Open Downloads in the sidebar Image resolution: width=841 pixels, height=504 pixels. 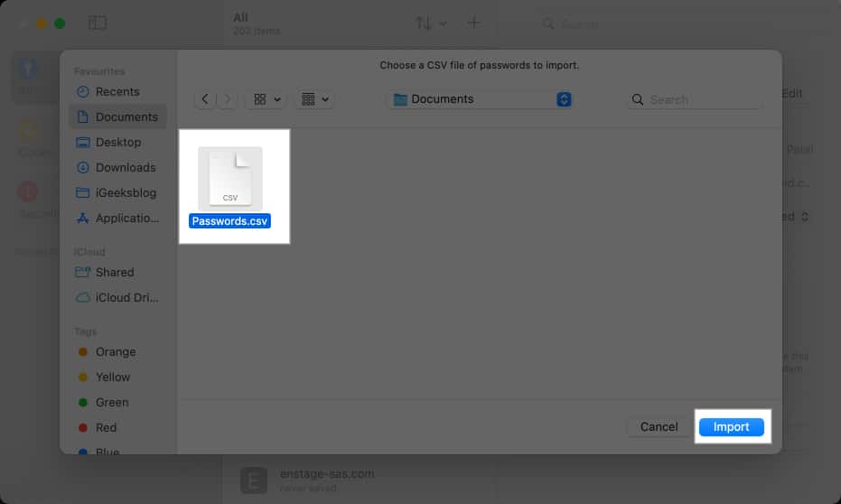click(117, 167)
